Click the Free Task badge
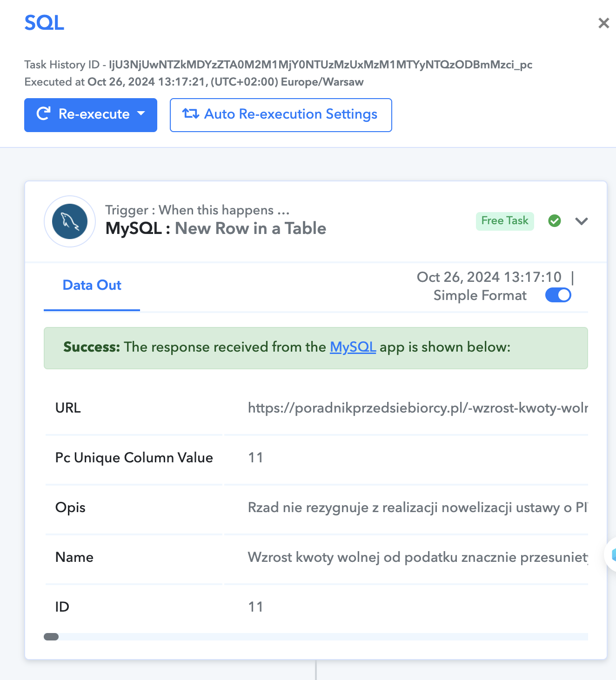616x680 pixels. coord(505,221)
